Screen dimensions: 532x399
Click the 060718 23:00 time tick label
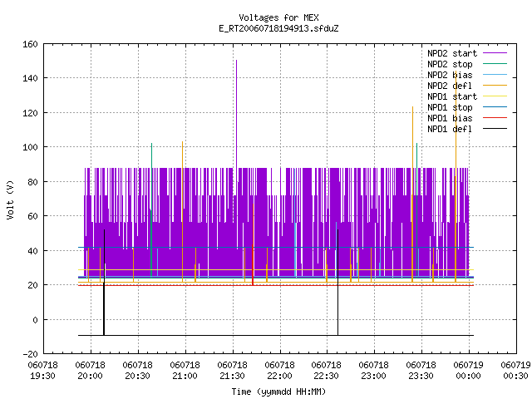tap(373, 371)
